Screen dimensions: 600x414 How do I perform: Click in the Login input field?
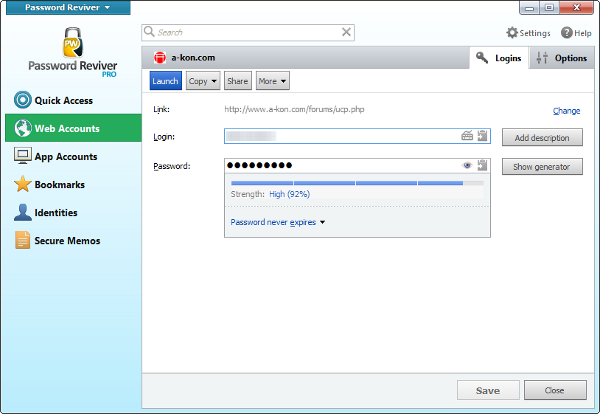point(357,136)
